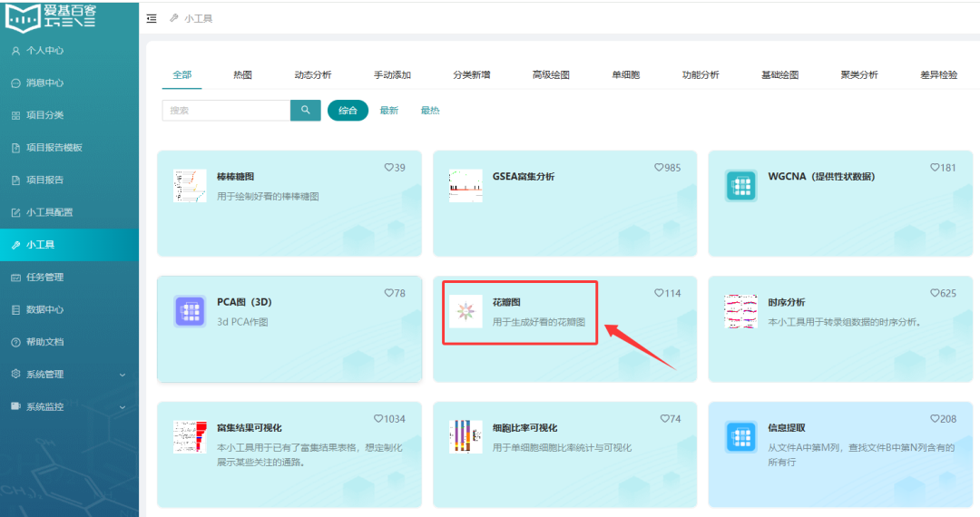Sort tools by 最热
The height and width of the screenshot is (517, 980).
click(x=430, y=111)
